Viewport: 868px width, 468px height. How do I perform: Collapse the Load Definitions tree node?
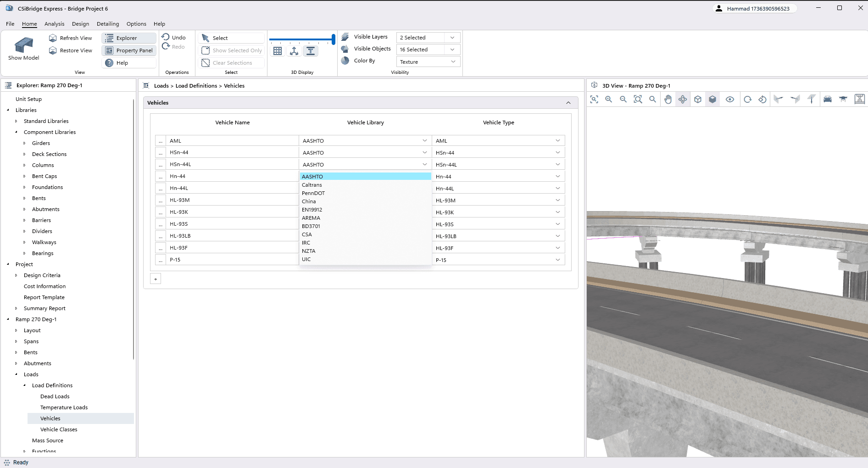point(25,385)
